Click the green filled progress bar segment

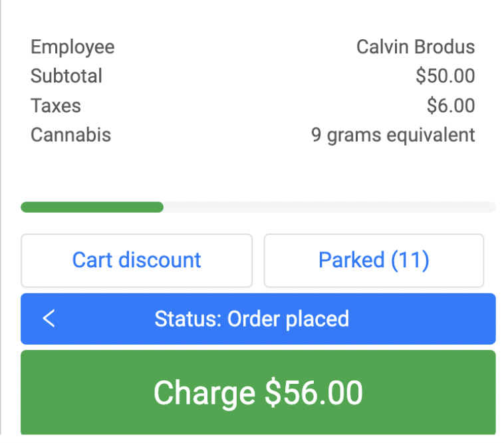(x=92, y=207)
